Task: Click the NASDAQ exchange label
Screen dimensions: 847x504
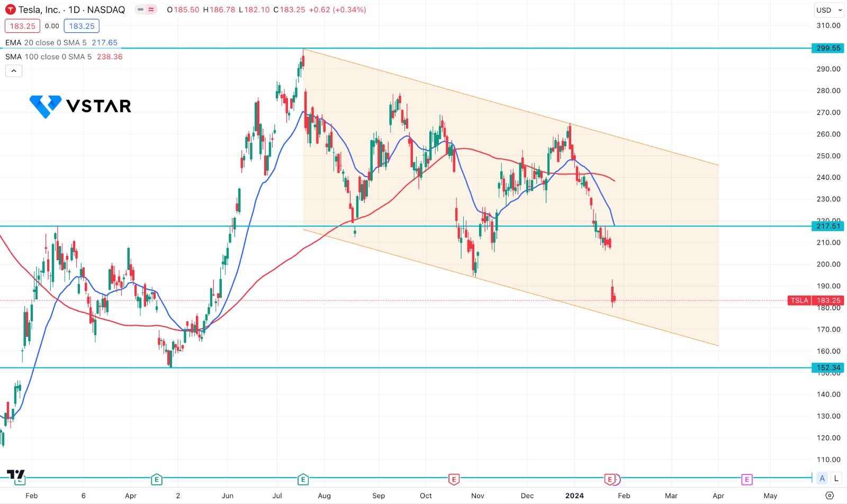Action: tap(106, 10)
